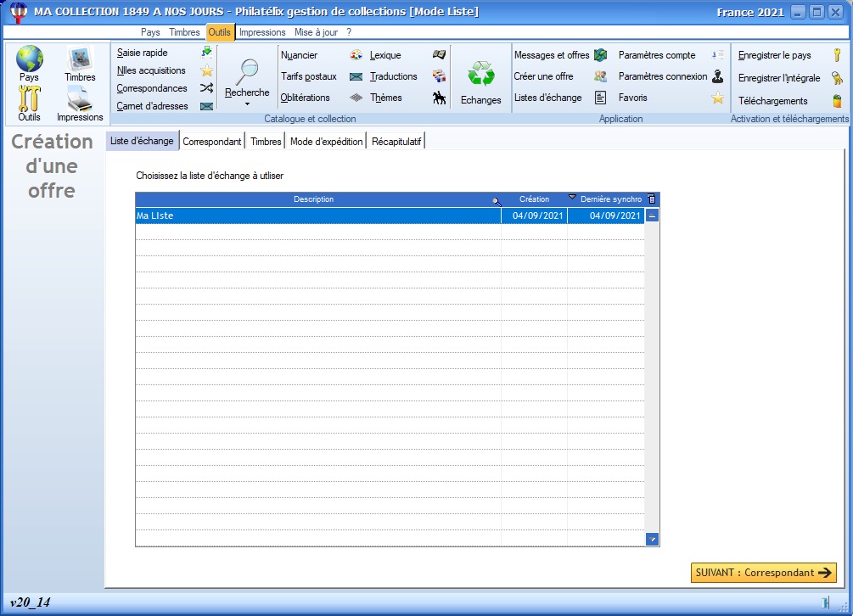Toggle sort arrow on Dernière synchro column
The width and height of the screenshot is (853, 616).
572,197
